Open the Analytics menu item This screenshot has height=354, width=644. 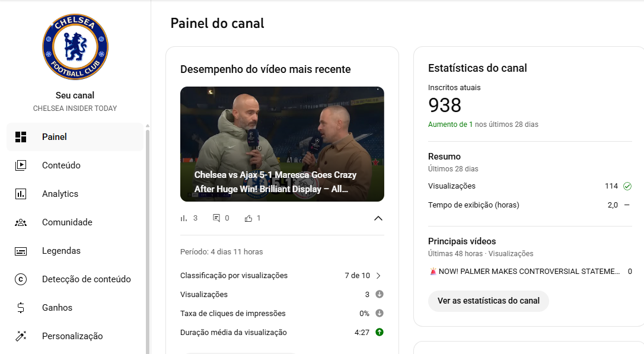click(x=75, y=194)
